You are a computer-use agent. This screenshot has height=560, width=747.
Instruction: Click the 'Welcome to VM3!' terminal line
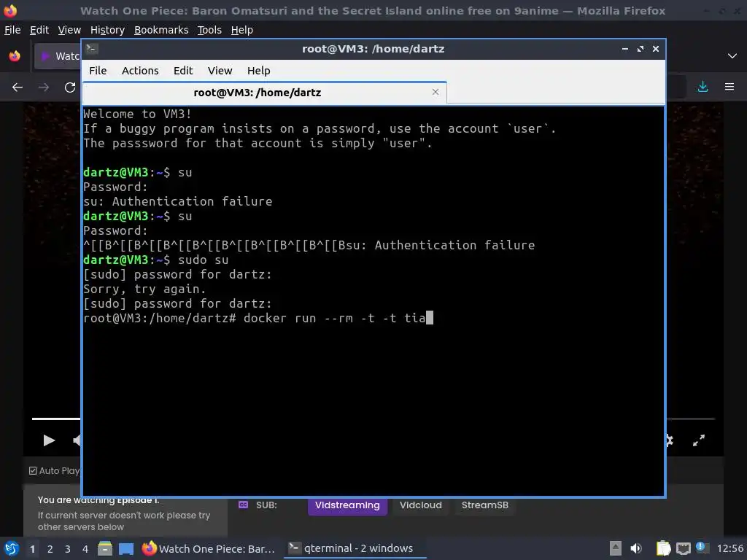point(137,114)
